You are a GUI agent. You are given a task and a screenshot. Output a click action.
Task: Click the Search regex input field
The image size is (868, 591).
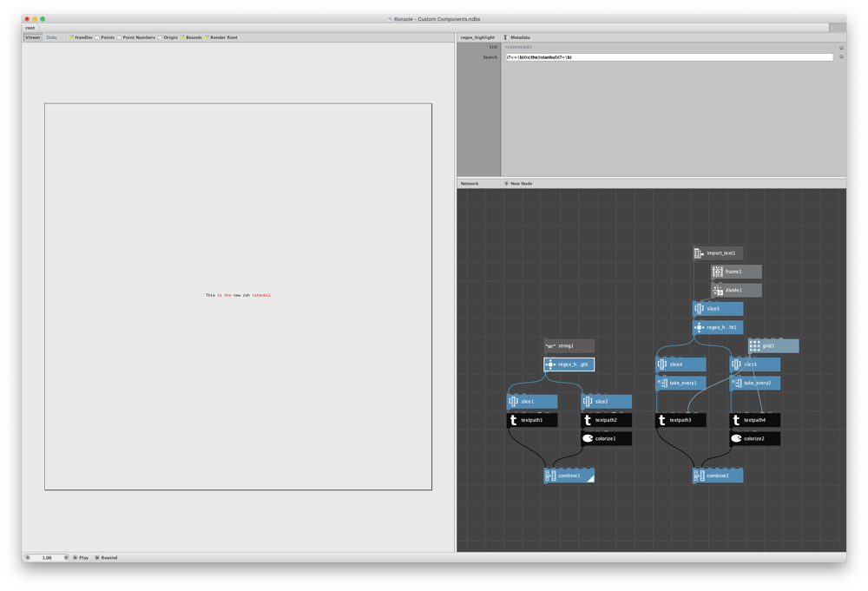click(668, 57)
